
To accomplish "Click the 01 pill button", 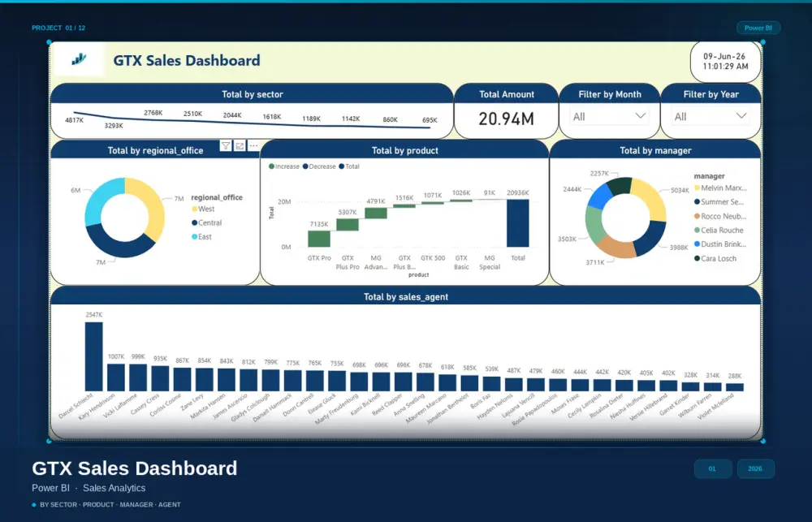I will (x=713, y=468).
